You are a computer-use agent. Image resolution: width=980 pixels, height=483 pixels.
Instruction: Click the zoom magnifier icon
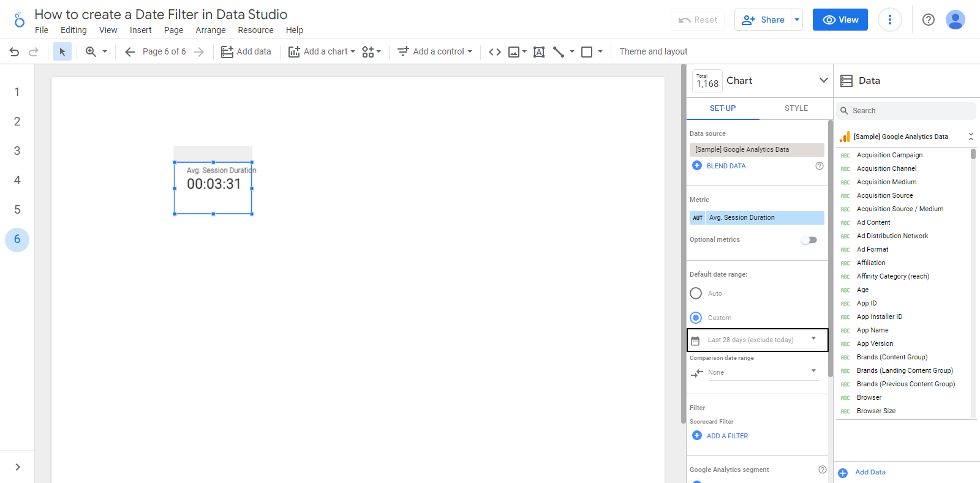point(91,52)
